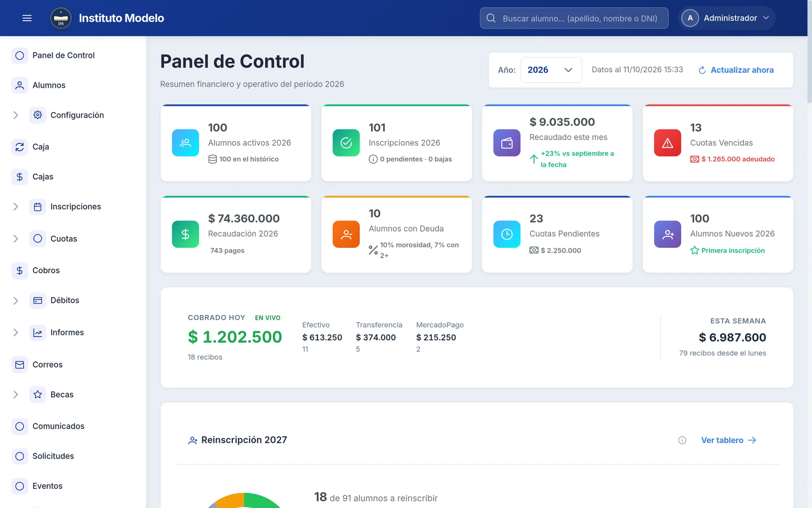The image size is (812, 508).
Task: Click the 743 pagos text
Action: (x=227, y=250)
